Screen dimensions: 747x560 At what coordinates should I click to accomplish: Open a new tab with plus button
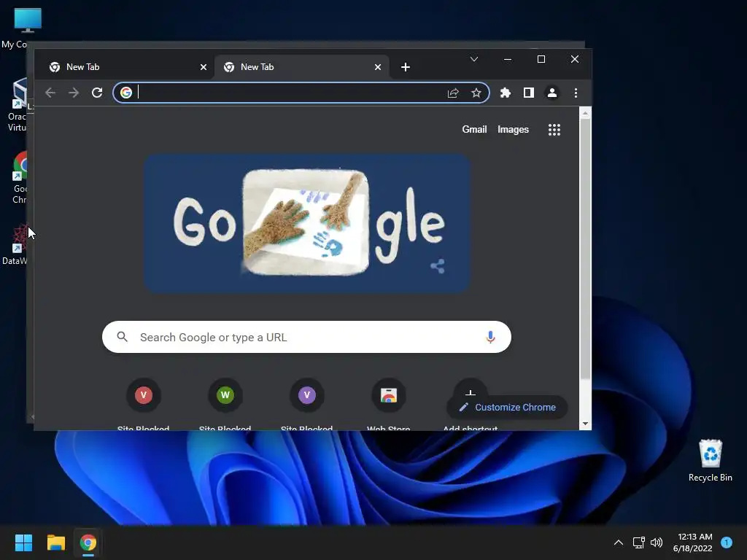(x=406, y=67)
